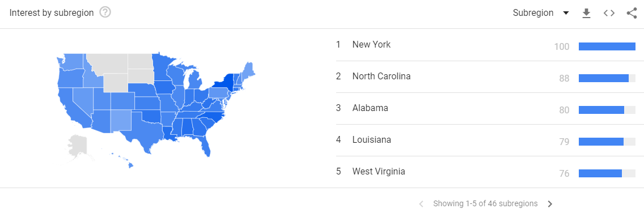Go to next page of subregions
This screenshot has height=217, width=644.
coord(550,204)
